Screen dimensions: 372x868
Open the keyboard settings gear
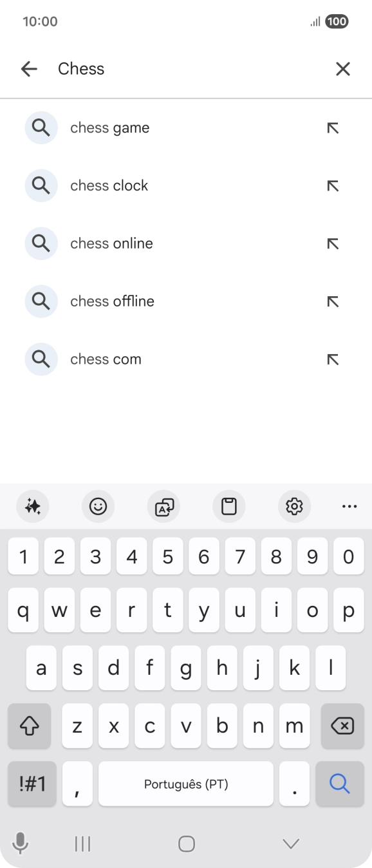294,506
